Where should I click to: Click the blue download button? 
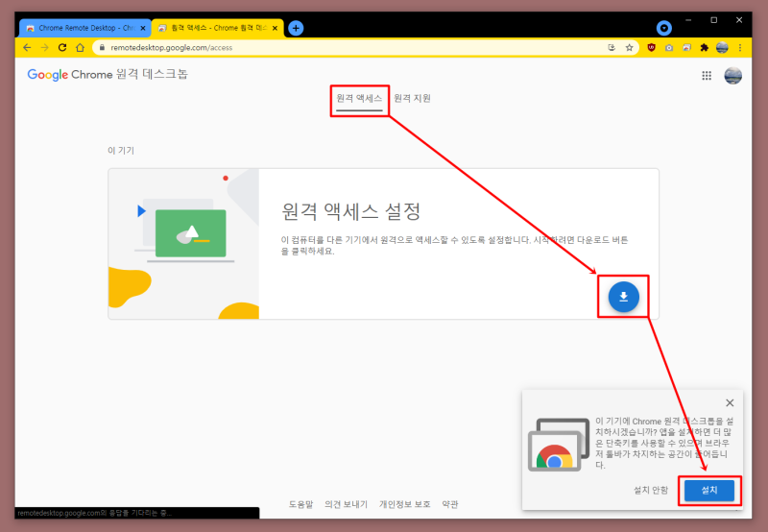pos(623,297)
